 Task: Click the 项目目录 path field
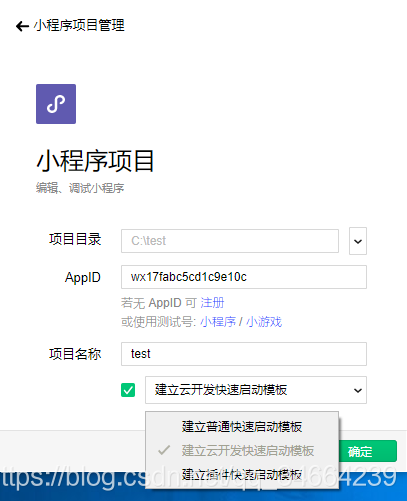230,241
